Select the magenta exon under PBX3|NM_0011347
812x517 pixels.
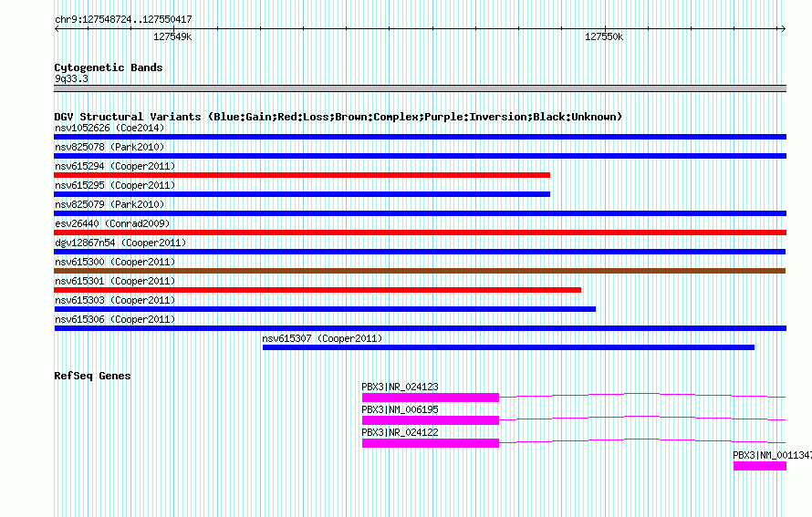click(x=760, y=466)
